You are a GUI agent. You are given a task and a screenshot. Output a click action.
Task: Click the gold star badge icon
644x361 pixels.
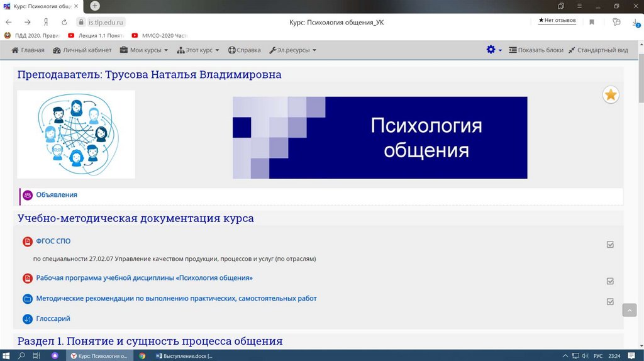611,95
